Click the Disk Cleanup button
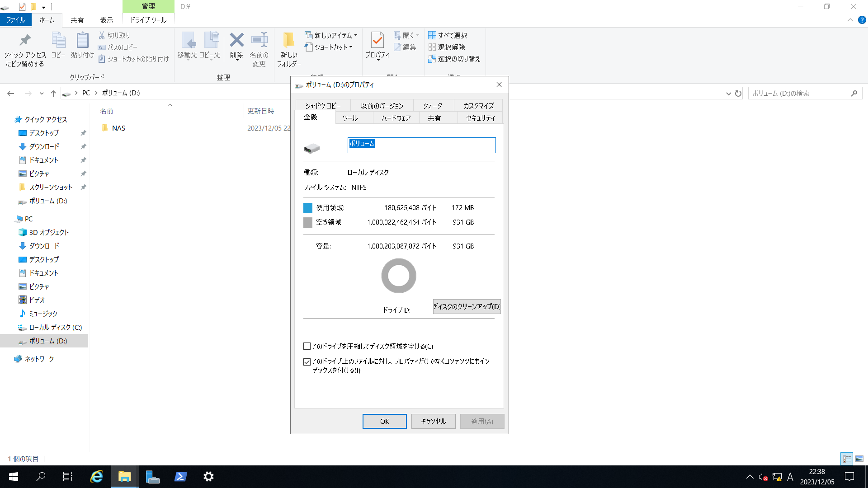Screen dimensions: 868x488 click(467, 306)
